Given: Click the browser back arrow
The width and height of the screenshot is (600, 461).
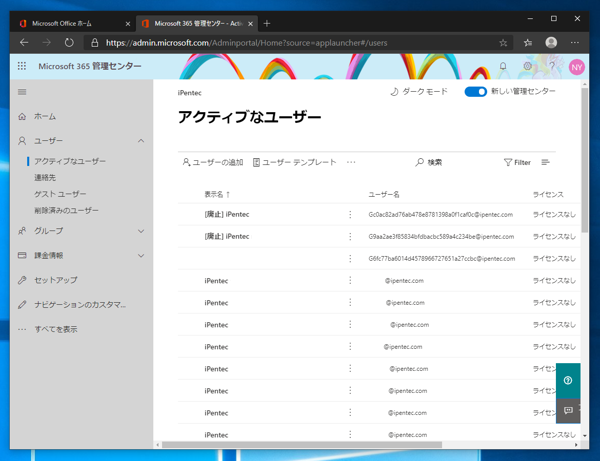Looking at the screenshot, I should click(x=24, y=42).
